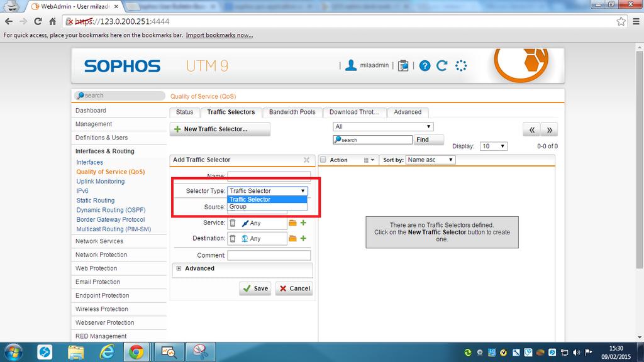Switch to the Status tab
The height and width of the screenshot is (362, 644).
point(184,112)
